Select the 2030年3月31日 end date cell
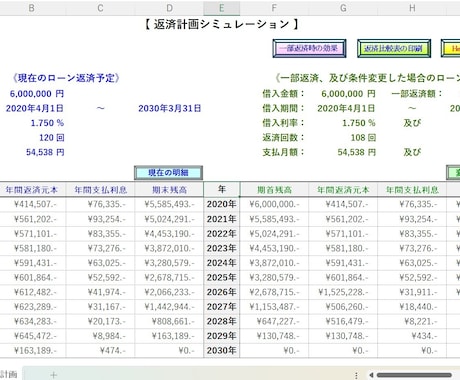Screen dimensions: 460x380 tap(169, 108)
